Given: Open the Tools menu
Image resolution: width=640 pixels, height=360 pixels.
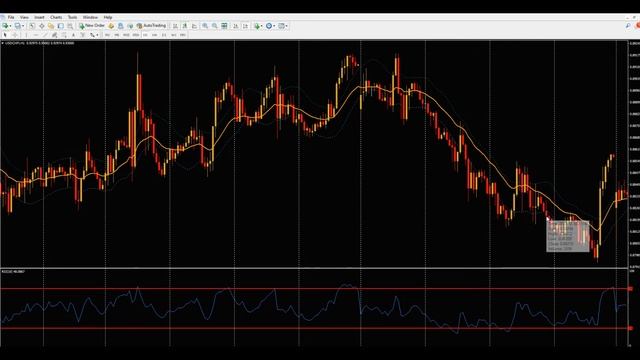Looking at the screenshot, I should click(72, 17).
